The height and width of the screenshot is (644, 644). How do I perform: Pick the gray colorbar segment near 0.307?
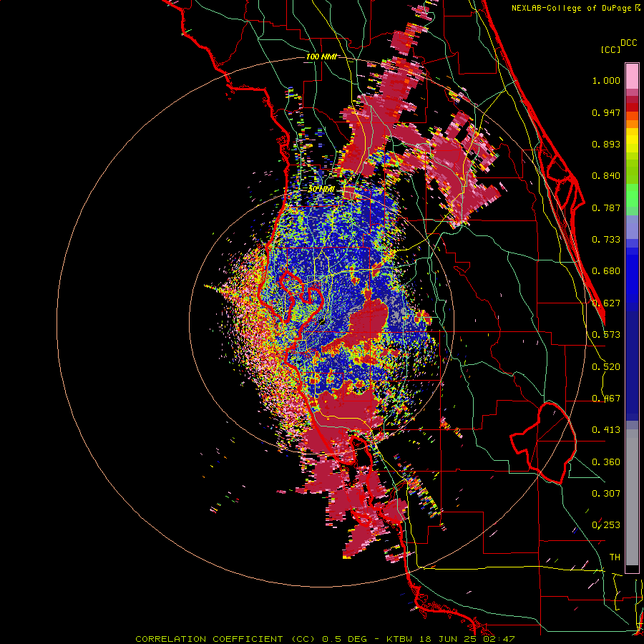coord(632,497)
